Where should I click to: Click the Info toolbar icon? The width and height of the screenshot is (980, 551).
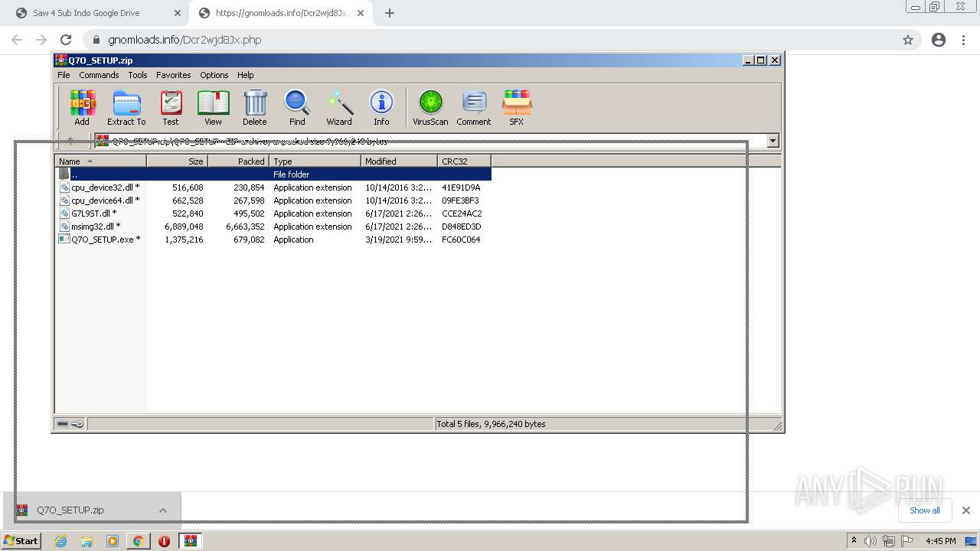click(x=381, y=107)
